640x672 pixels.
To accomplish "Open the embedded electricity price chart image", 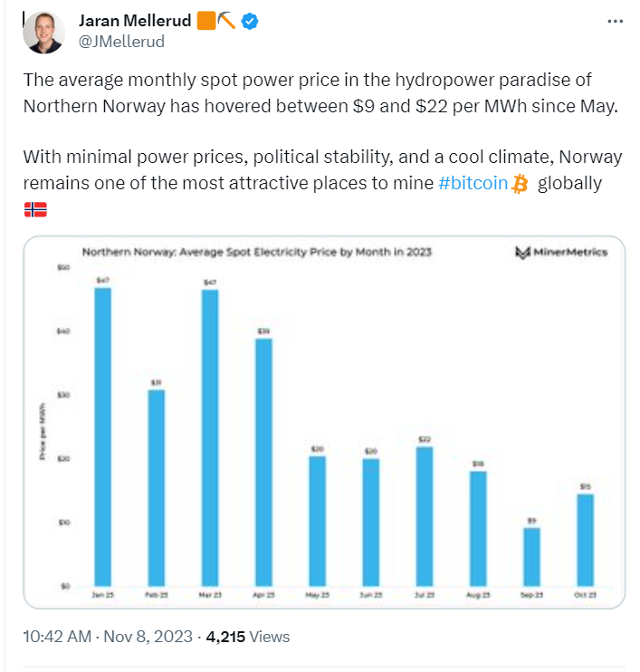I will coord(324,422).
